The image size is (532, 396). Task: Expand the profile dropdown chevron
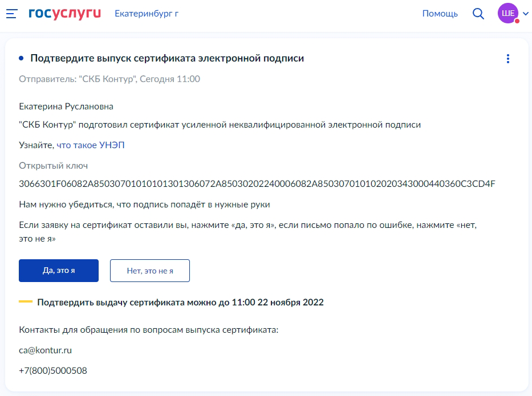526,14
